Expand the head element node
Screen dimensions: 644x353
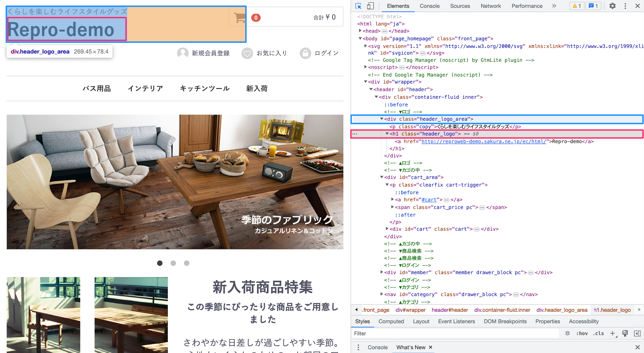[x=360, y=31]
